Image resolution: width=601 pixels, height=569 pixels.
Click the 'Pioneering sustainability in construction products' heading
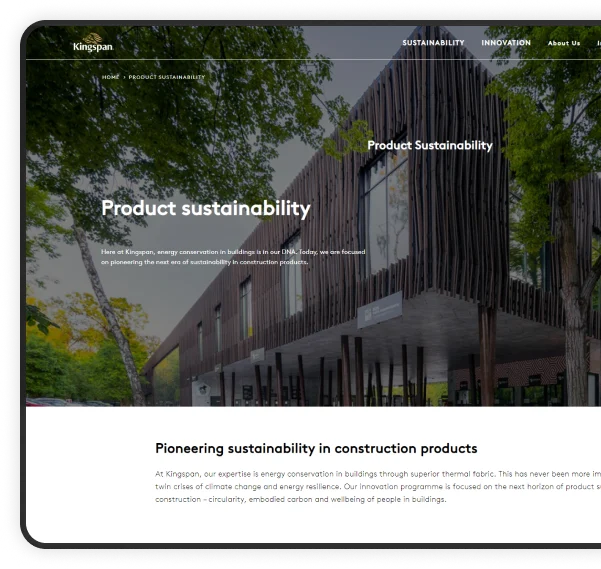[316, 448]
